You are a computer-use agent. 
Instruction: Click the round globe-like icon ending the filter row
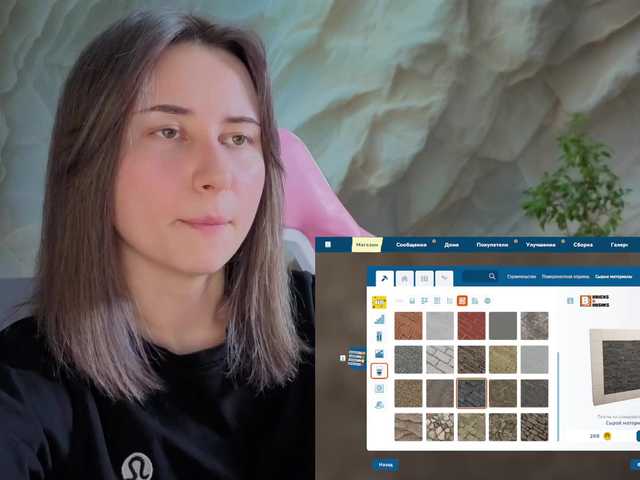click(x=487, y=301)
